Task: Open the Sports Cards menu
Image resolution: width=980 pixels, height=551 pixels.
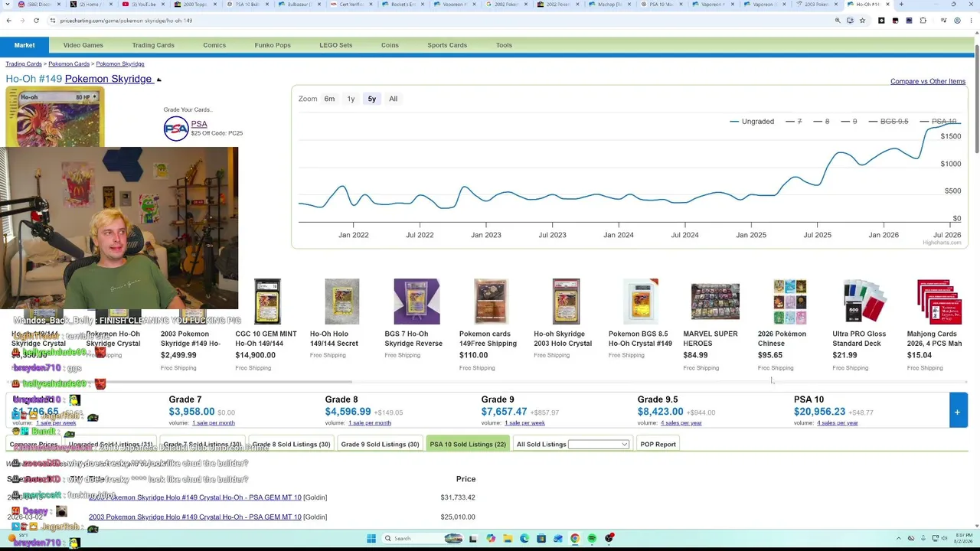Action: pyautogui.click(x=447, y=45)
